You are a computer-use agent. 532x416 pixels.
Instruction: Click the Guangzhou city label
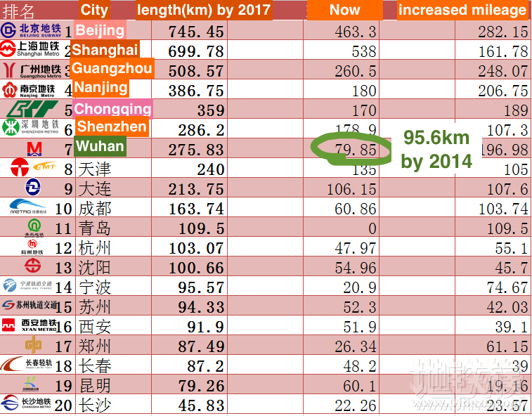coord(112,68)
